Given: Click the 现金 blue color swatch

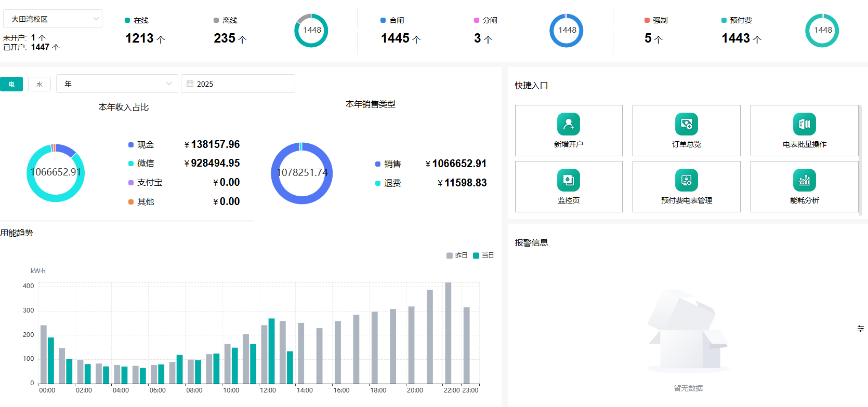Looking at the screenshot, I should click(131, 145).
